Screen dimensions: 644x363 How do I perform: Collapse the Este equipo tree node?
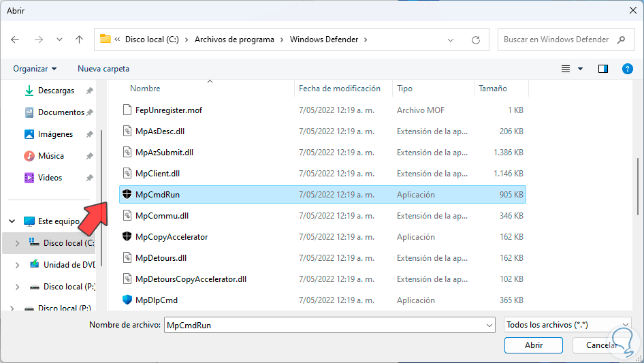[12, 221]
